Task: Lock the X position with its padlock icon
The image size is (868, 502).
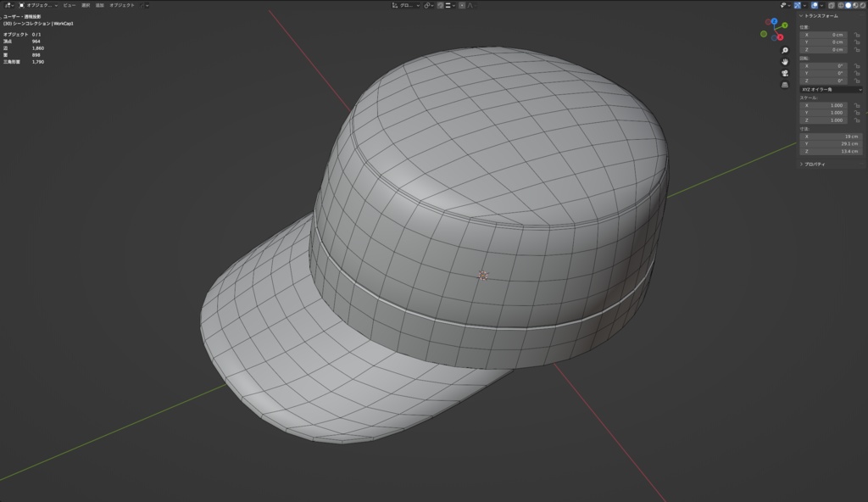Action: (x=858, y=35)
